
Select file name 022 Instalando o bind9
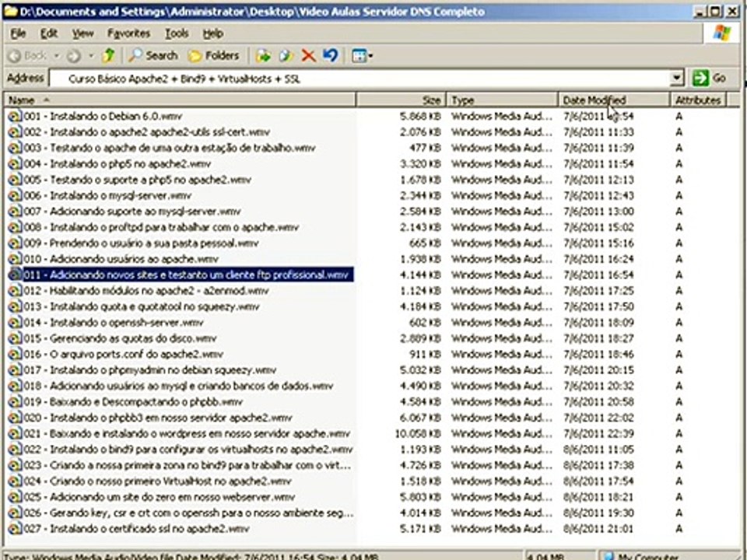pyautogui.click(x=188, y=450)
